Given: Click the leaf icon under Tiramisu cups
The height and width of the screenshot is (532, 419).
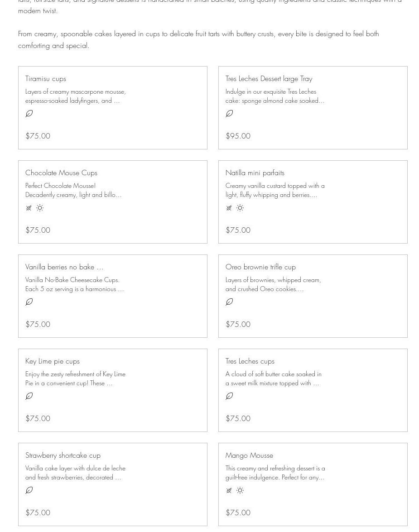Looking at the screenshot, I should click(x=29, y=114).
